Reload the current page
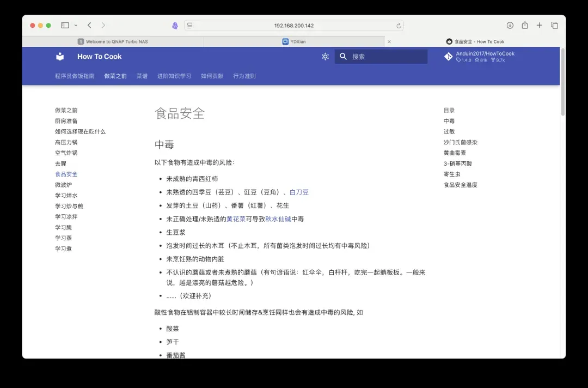The width and height of the screenshot is (588, 388). point(399,26)
